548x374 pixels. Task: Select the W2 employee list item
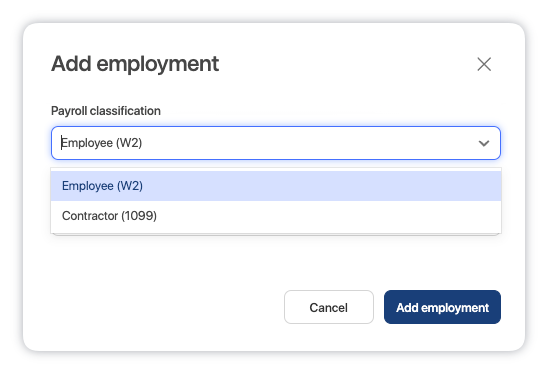[x=276, y=186]
